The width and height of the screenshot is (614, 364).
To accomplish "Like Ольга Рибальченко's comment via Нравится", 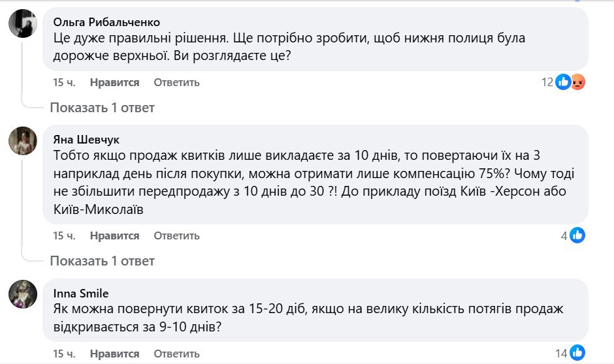I will (114, 83).
